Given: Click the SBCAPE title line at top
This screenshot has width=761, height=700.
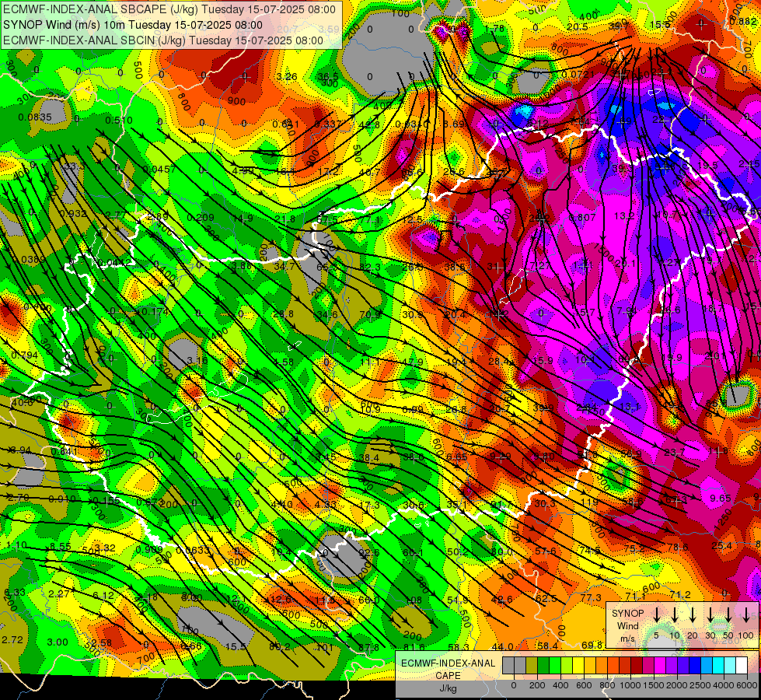Looking at the screenshot, I should coord(169,9).
